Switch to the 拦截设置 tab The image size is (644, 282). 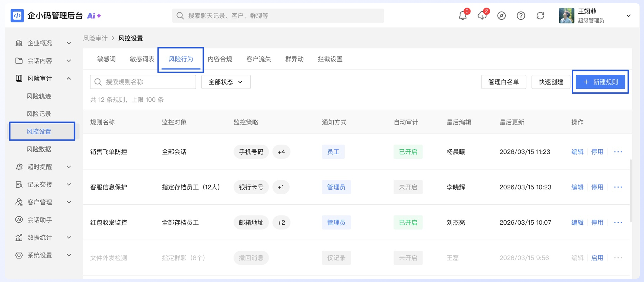tap(330, 59)
